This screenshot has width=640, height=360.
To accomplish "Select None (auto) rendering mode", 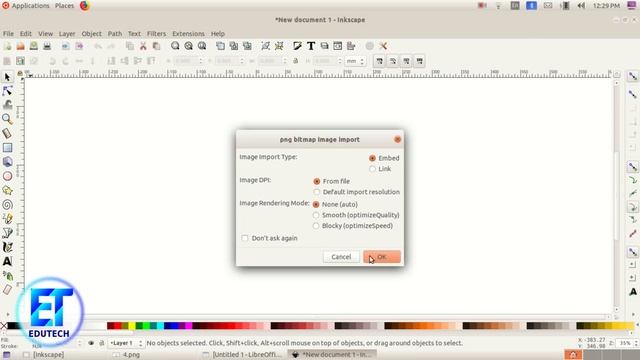I will click(316, 204).
